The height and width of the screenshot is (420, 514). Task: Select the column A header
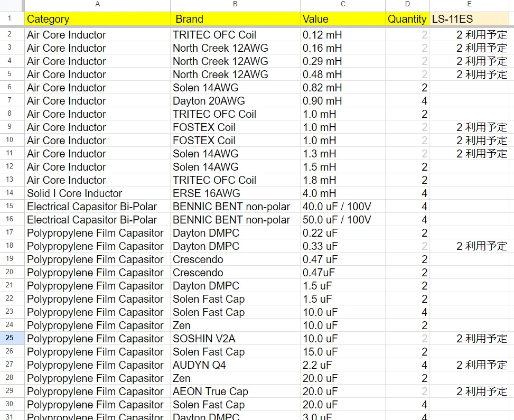pos(97,4)
